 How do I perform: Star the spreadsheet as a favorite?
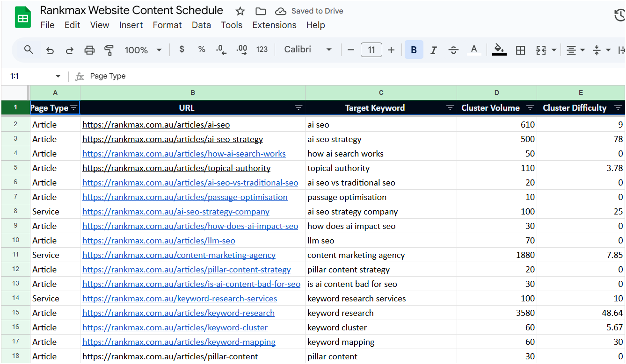click(239, 10)
